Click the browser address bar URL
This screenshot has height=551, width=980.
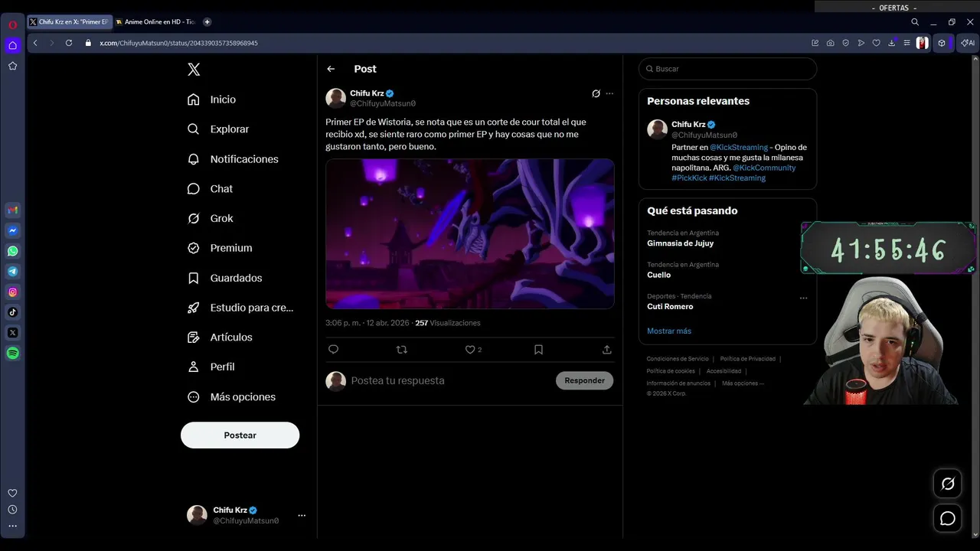(178, 43)
